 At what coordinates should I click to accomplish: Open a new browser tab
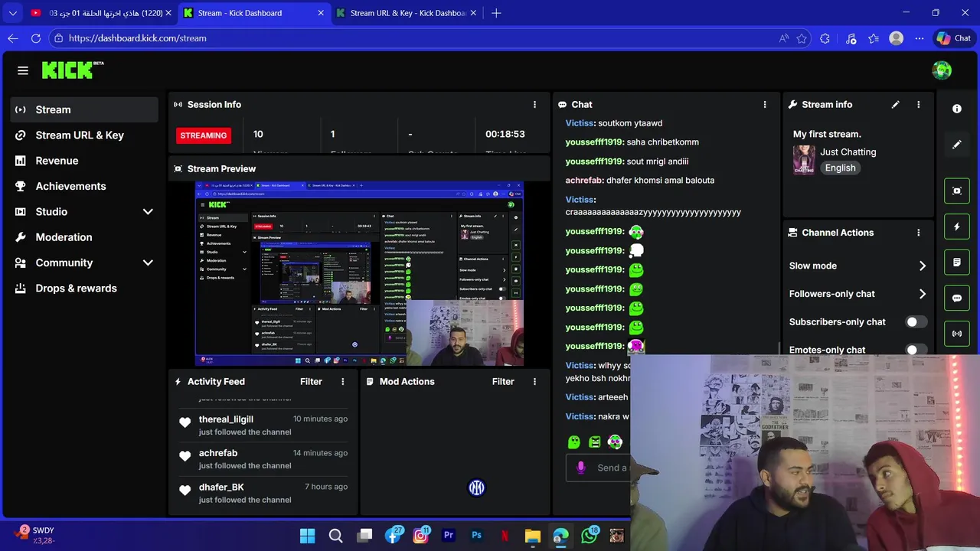click(x=496, y=13)
